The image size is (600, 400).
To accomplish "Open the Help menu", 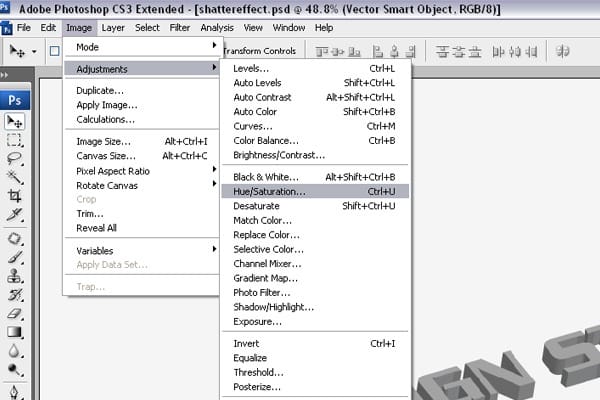I will [324, 28].
